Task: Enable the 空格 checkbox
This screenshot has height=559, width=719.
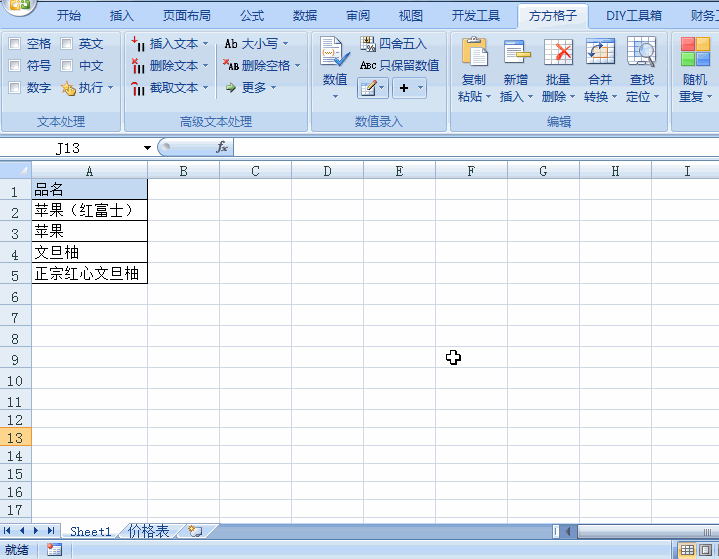Action: (x=15, y=44)
